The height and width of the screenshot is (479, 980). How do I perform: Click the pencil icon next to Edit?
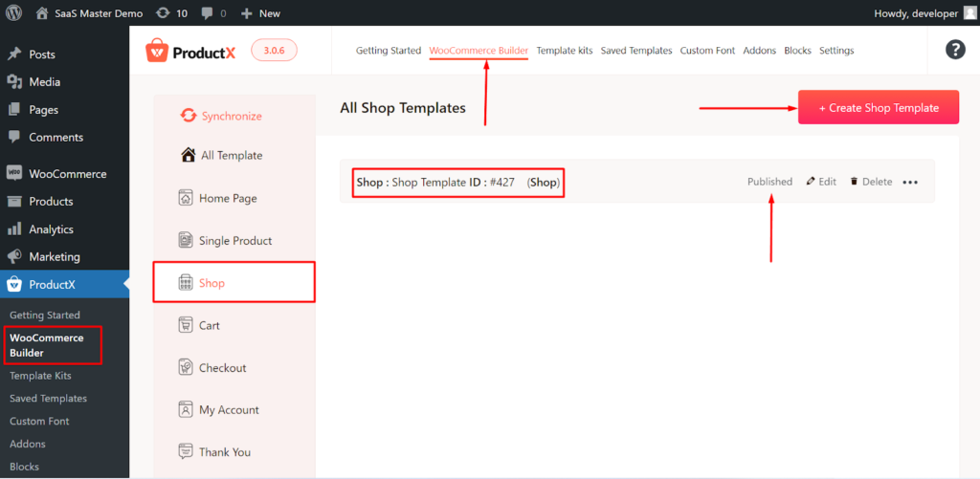[x=811, y=181]
